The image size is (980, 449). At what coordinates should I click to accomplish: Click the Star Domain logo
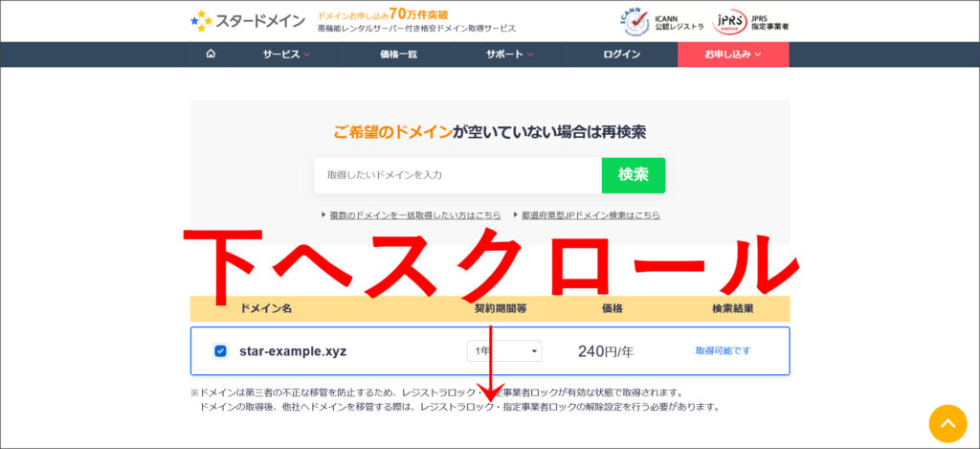click(248, 21)
